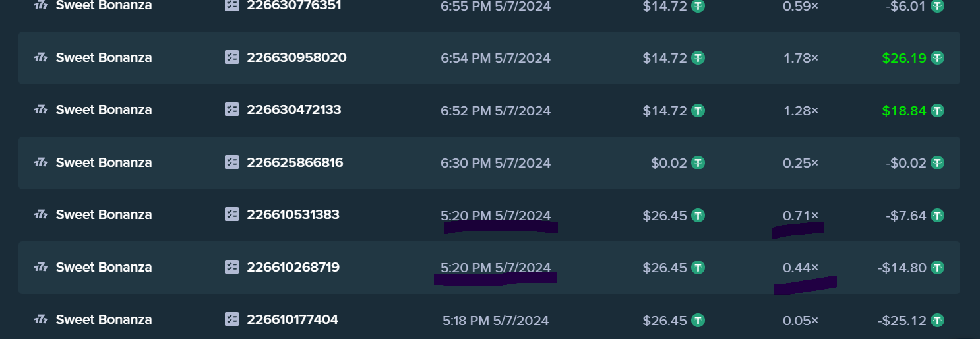
Task: Click the bet slip icon beside 226630472133
Action: 231,109
